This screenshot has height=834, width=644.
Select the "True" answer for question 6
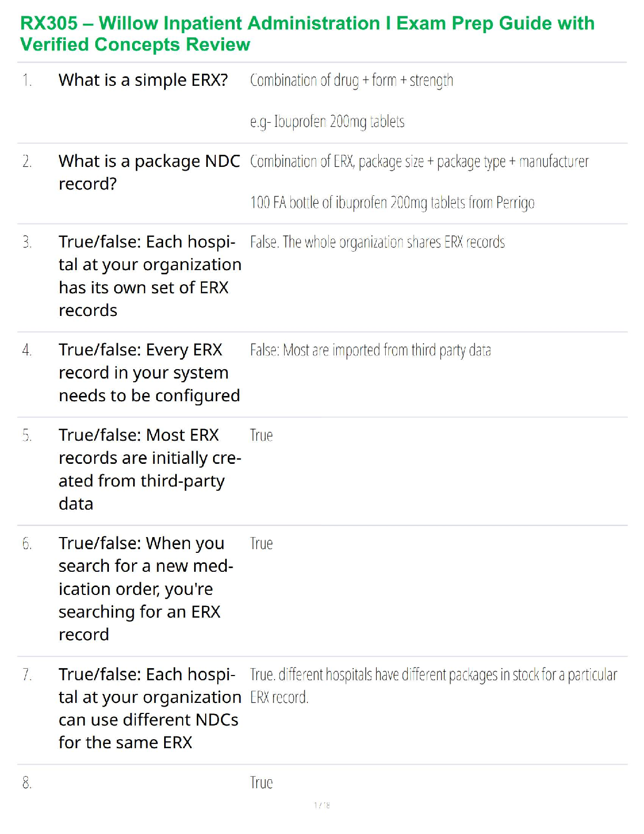(x=261, y=543)
